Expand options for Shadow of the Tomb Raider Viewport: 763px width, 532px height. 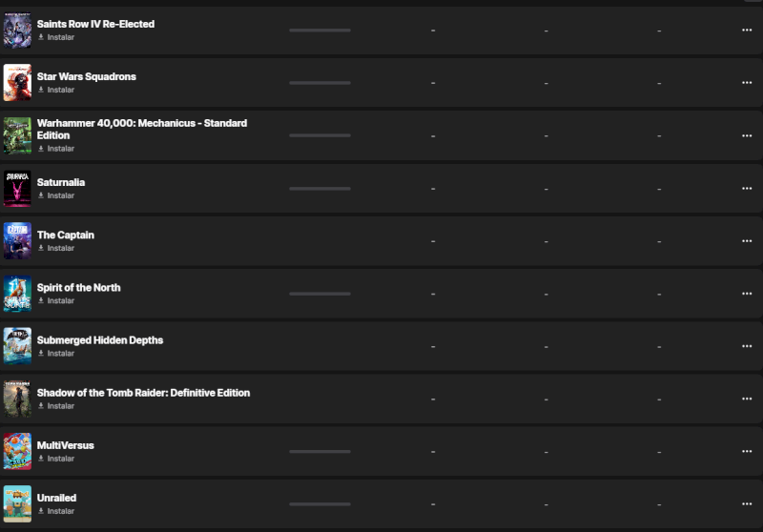coord(747,399)
